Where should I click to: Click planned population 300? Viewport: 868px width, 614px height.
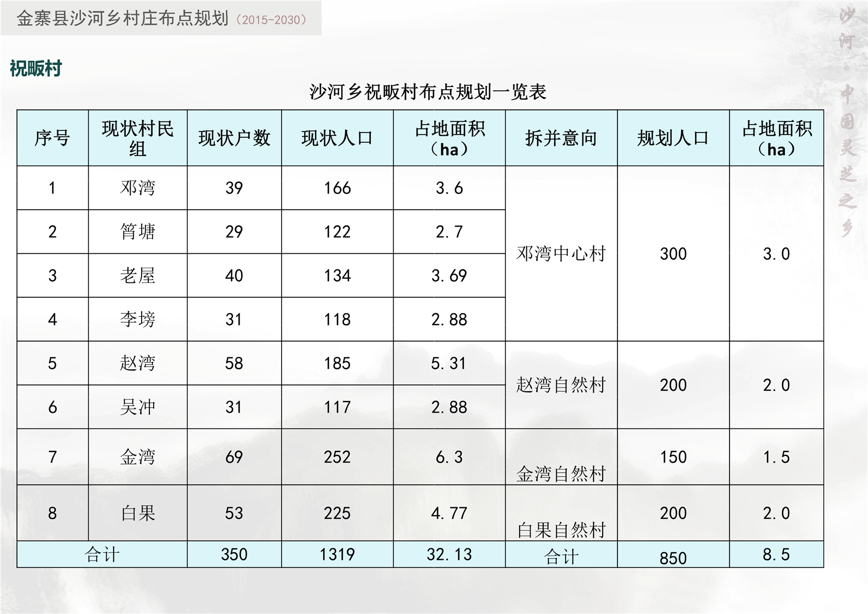click(x=673, y=254)
